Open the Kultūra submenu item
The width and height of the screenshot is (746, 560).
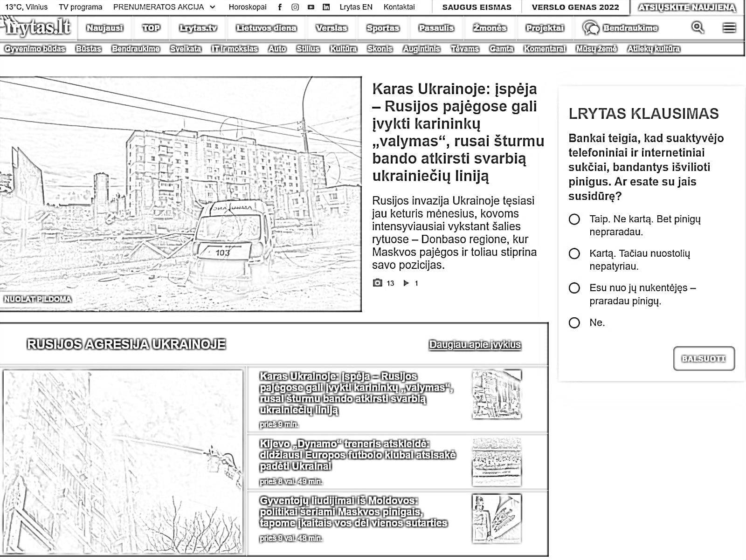343,49
